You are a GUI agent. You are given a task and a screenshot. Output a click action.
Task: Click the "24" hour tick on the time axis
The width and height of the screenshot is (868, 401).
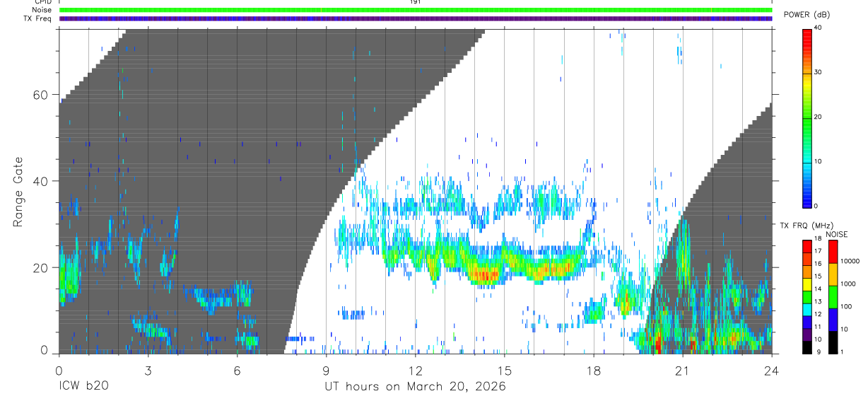(x=772, y=370)
